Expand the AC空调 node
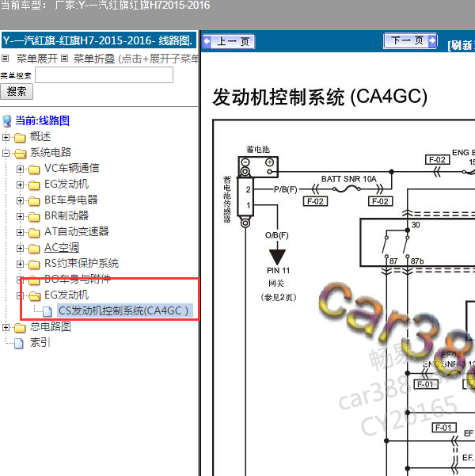 tap(20, 248)
